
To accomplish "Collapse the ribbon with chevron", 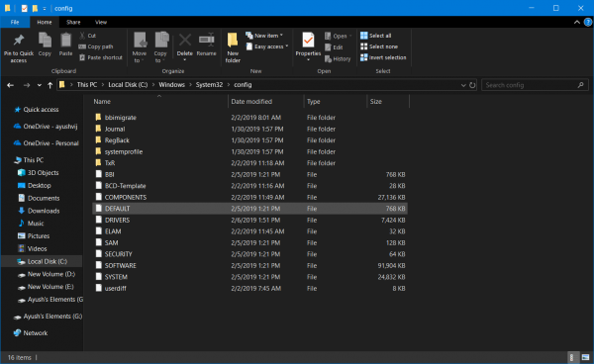I will click(x=576, y=23).
